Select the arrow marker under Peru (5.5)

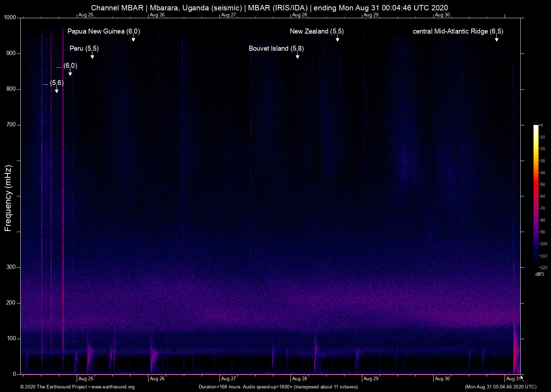92,56
